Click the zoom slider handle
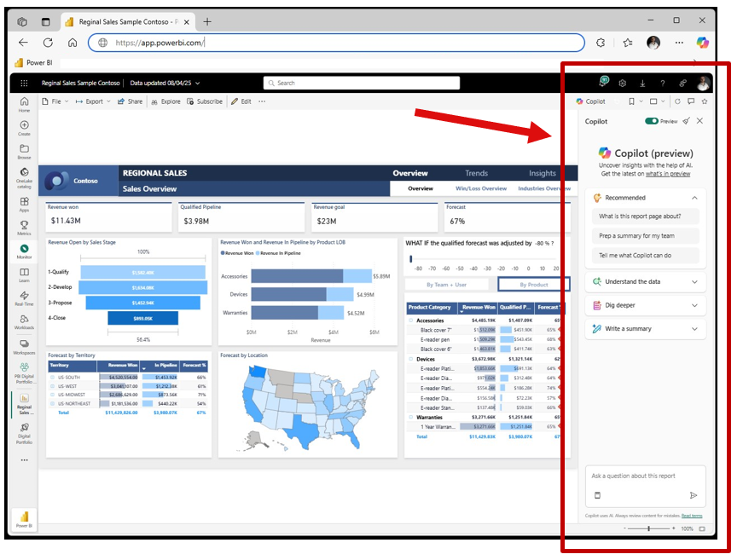 [x=648, y=528]
